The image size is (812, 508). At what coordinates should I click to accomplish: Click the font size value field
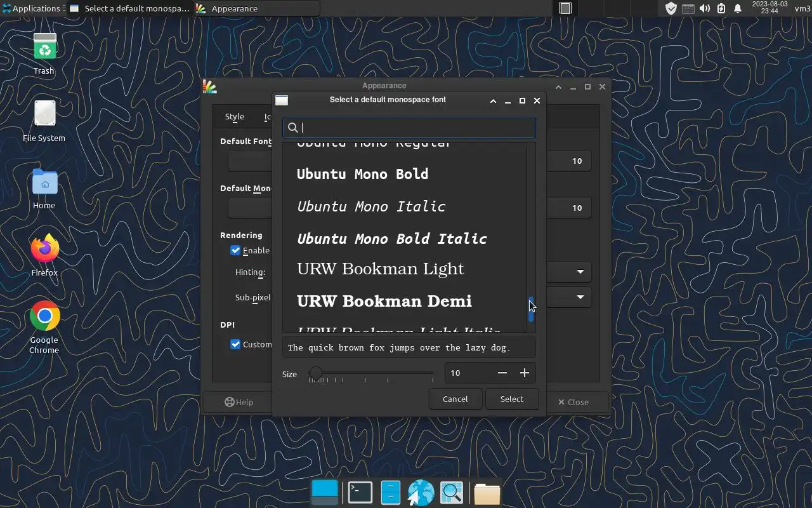(x=468, y=373)
